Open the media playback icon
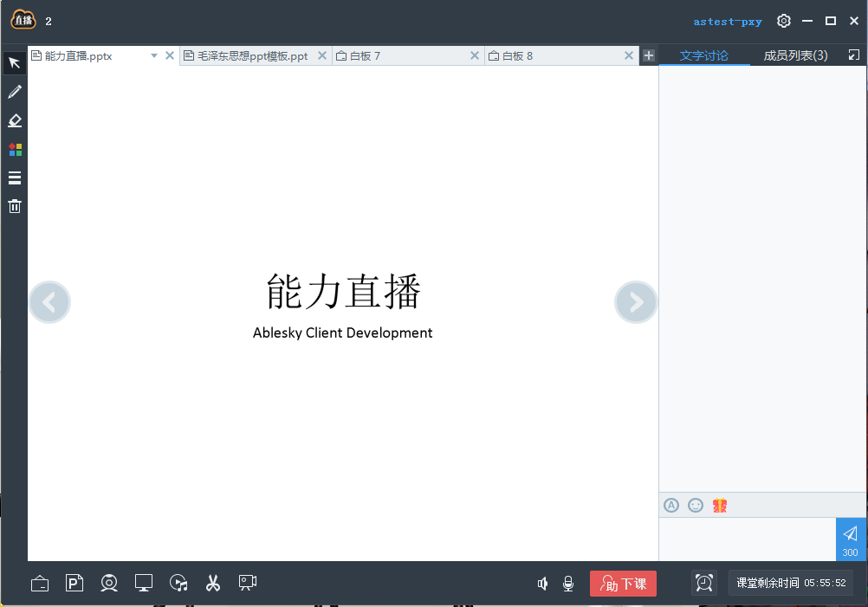Screen dimensions: 868x607 tap(178, 584)
